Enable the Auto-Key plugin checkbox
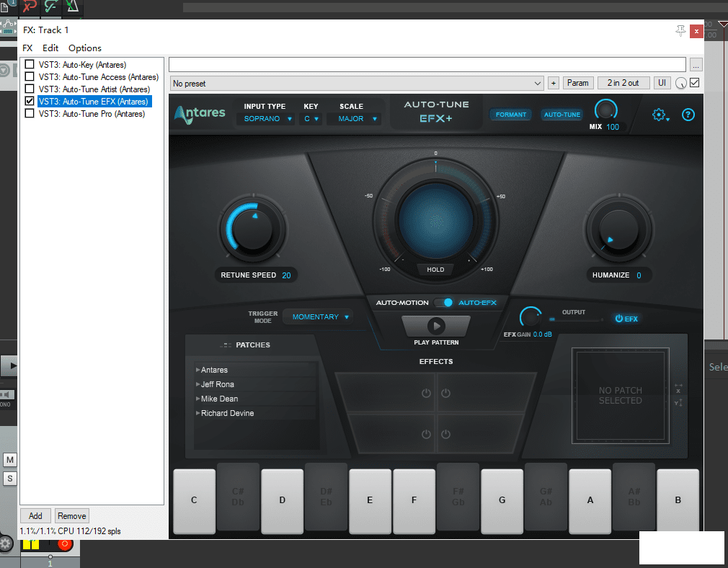Screen dimensions: 728x568 30,64
